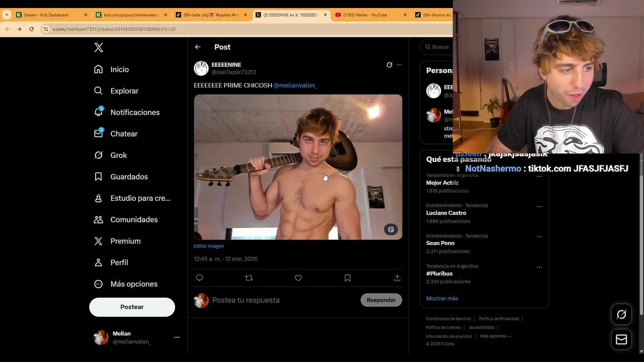The width and height of the screenshot is (644, 362).
Task: Open the floating messages envelope button
Action: [621, 339]
